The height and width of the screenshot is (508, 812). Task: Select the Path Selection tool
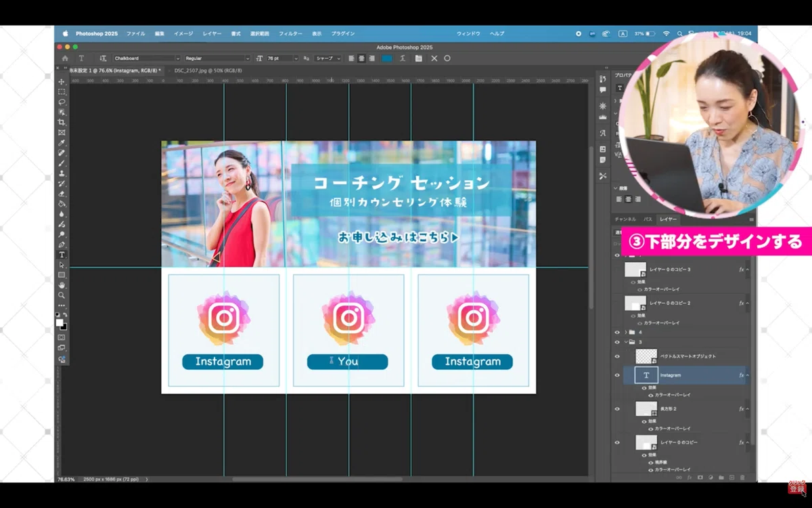(62, 265)
